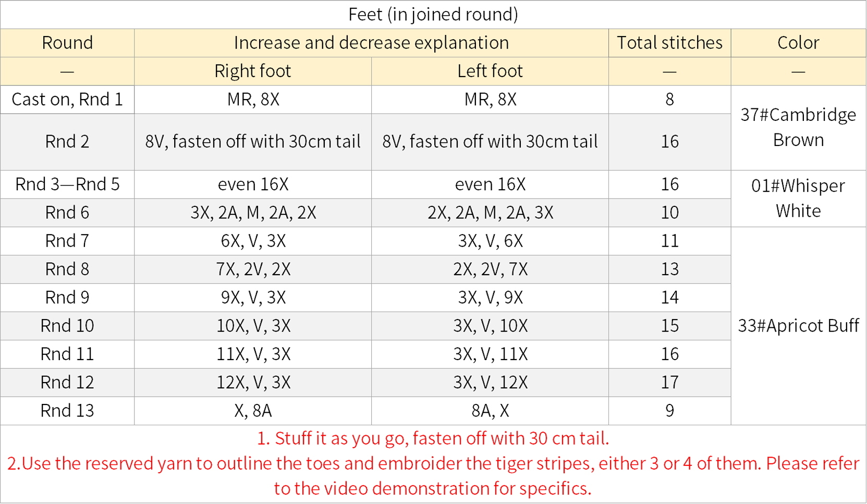Click the red 'Stuff it as you go' note
867x504 pixels.
[x=433, y=438]
